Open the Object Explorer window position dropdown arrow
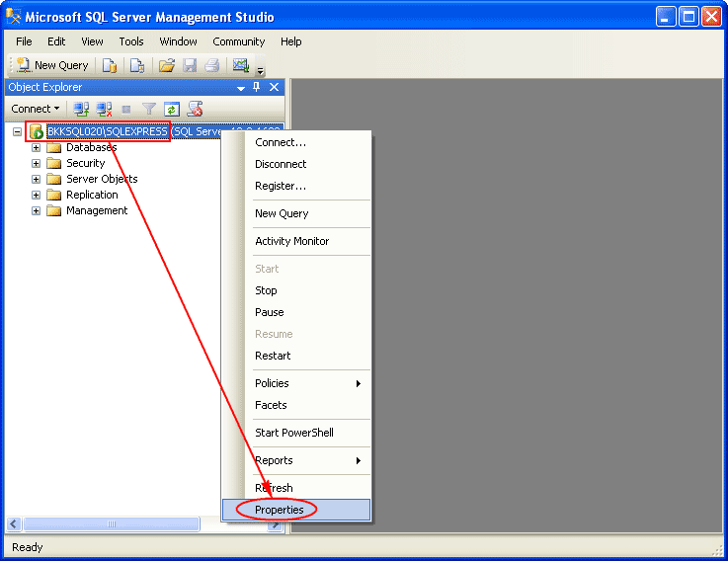 [x=240, y=88]
